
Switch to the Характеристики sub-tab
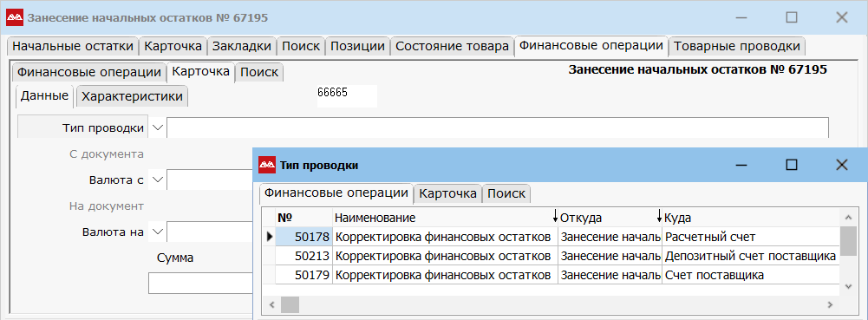click(x=132, y=96)
